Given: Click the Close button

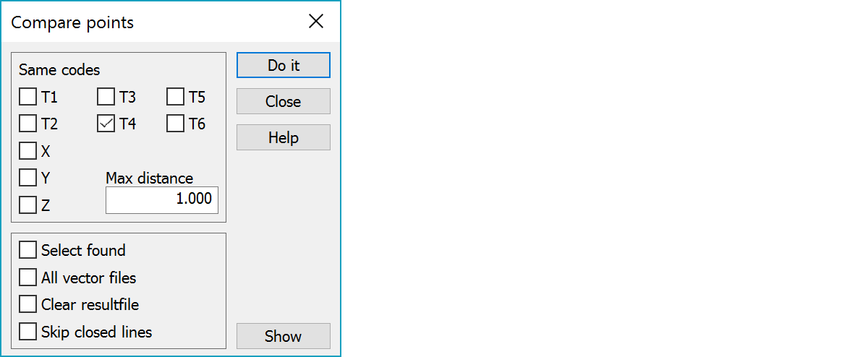Looking at the screenshot, I should (284, 101).
